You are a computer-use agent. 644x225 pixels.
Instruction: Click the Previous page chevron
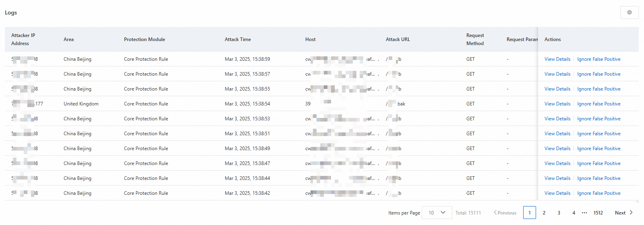495,213
